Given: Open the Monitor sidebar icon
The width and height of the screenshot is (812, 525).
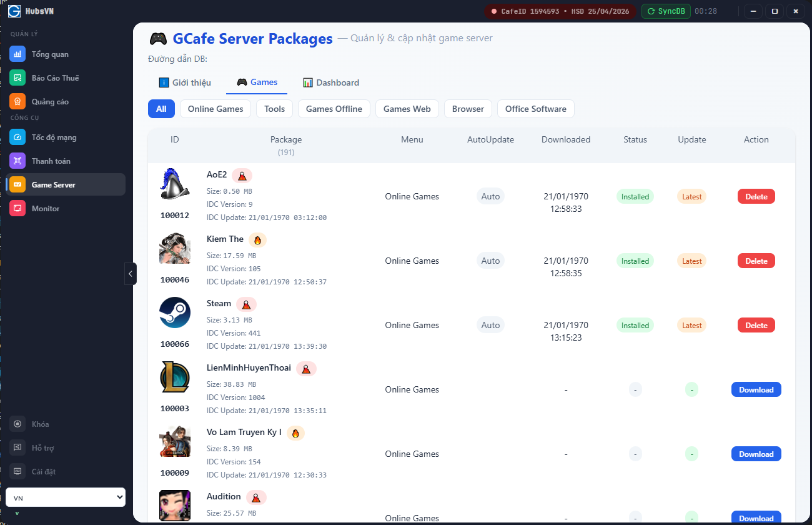Looking at the screenshot, I should click(17, 209).
